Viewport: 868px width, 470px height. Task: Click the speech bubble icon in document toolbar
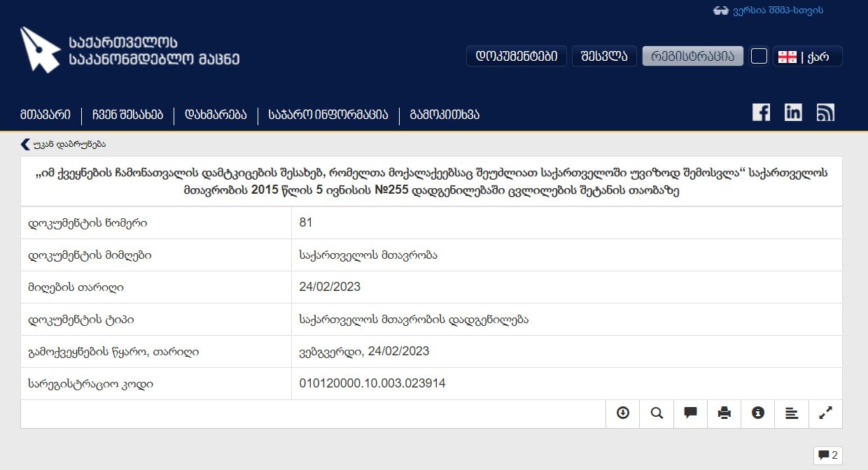click(x=690, y=413)
